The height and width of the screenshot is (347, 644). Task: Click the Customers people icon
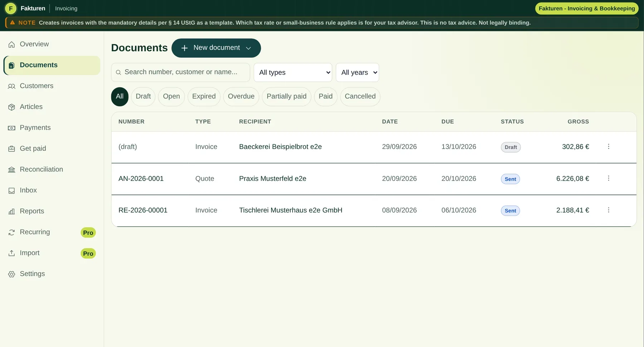(12, 86)
